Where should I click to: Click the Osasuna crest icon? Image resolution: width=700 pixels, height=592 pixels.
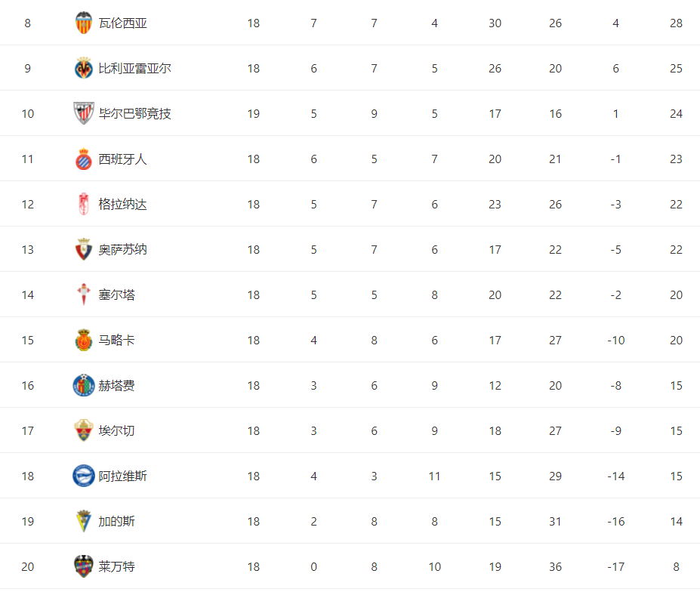tap(84, 250)
